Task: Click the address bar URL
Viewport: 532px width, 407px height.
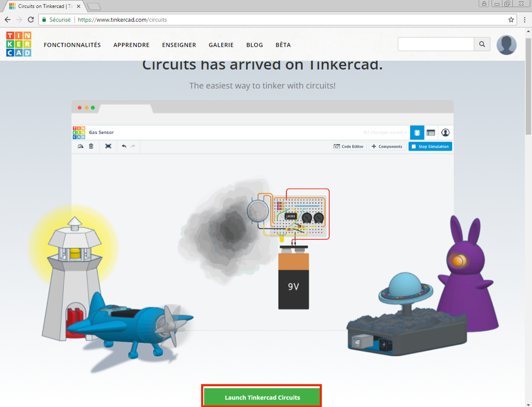Action: point(122,20)
